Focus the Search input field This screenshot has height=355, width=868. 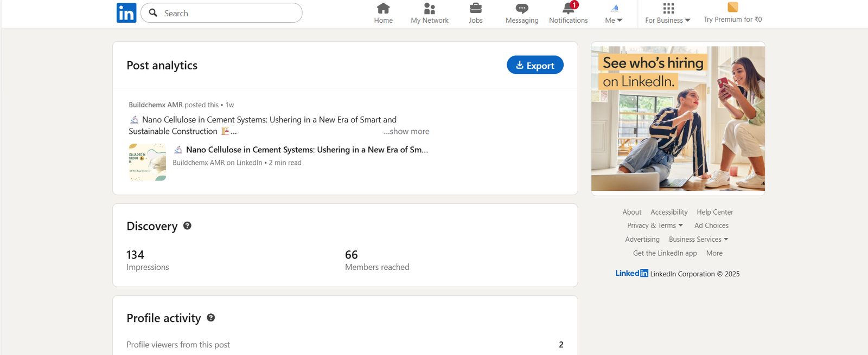(221, 13)
